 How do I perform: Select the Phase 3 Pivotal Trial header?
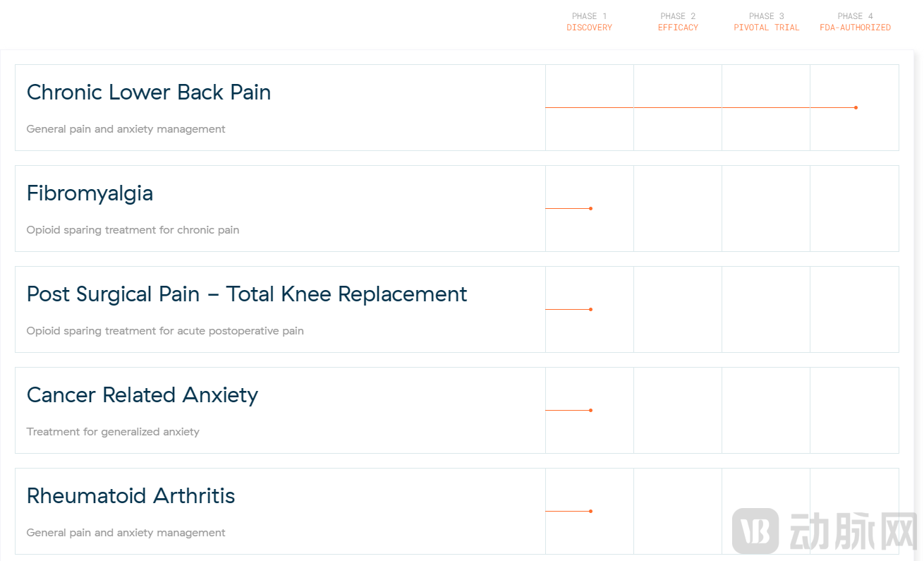767,22
